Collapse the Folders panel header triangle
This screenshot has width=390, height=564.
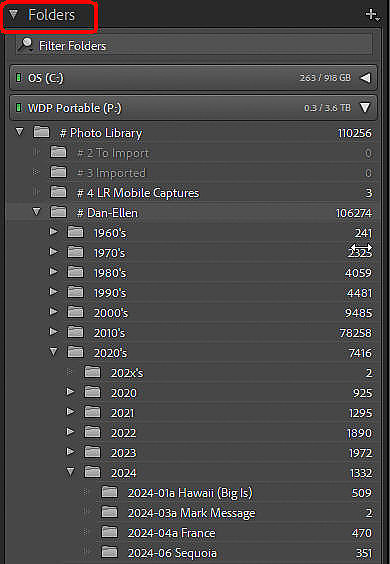14,15
